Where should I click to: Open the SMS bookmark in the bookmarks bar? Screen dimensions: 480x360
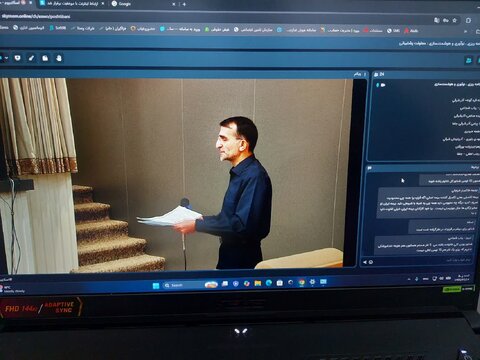[393, 31]
